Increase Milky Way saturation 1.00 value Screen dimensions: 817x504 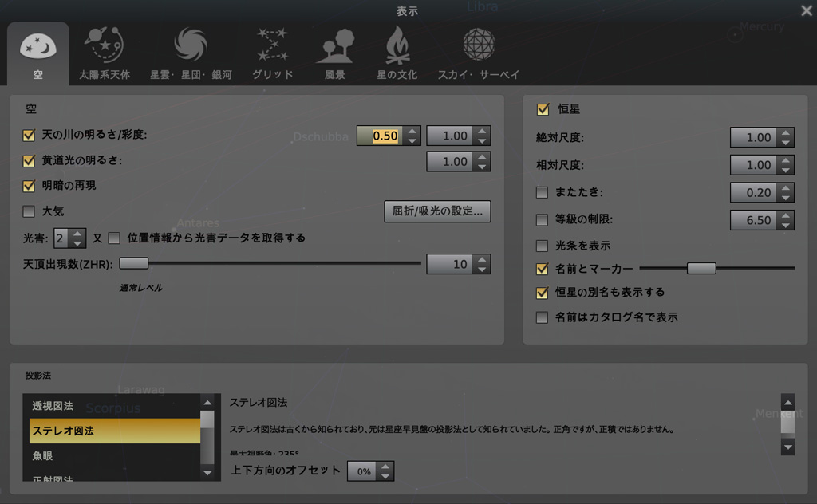(482, 132)
